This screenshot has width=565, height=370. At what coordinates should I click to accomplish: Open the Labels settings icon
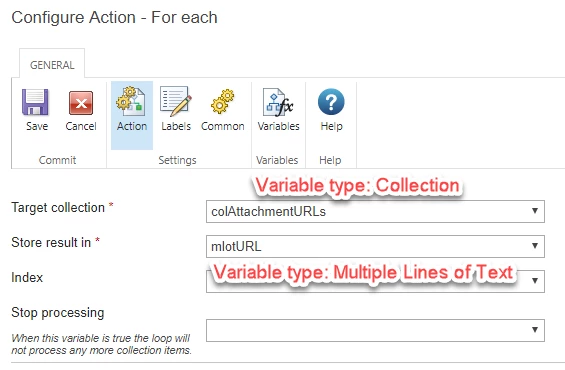tap(176, 102)
